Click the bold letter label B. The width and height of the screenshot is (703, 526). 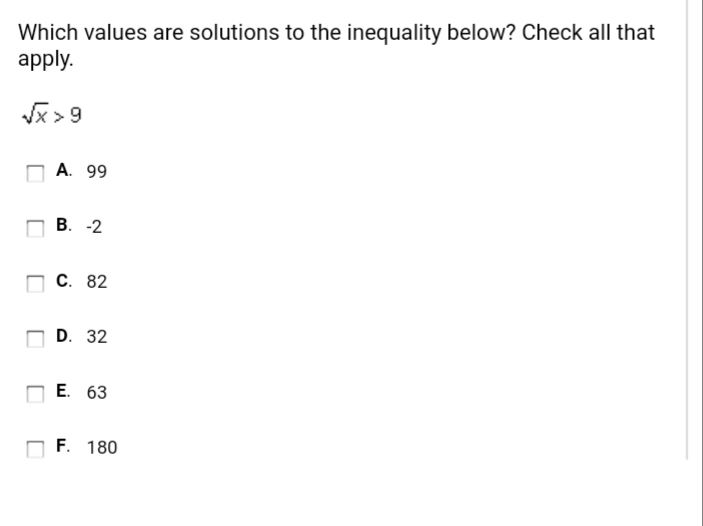(x=64, y=225)
